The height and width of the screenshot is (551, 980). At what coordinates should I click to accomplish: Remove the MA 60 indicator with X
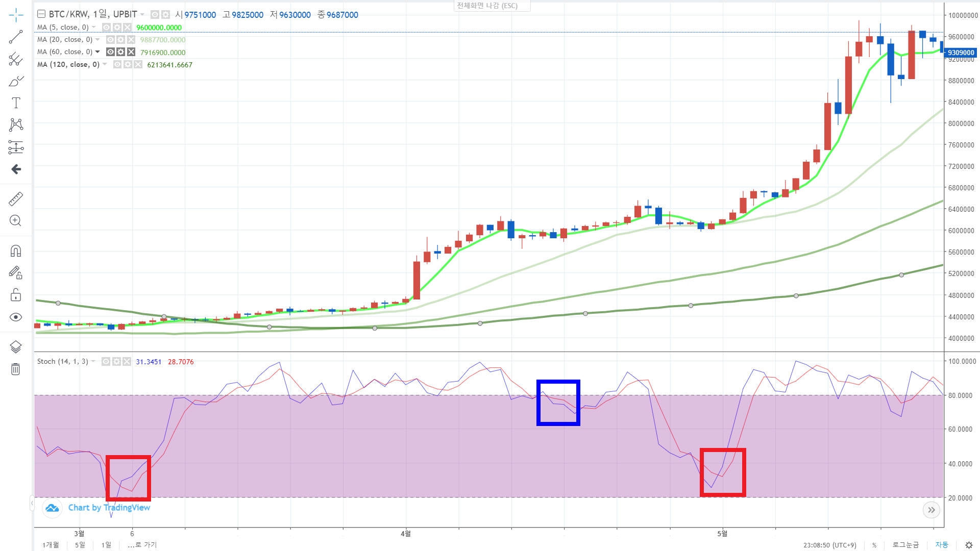131,52
